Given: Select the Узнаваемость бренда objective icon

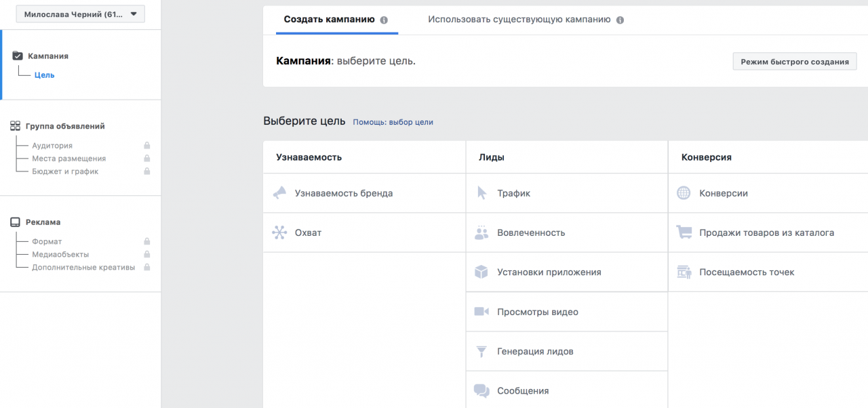Looking at the screenshot, I should [280, 192].
